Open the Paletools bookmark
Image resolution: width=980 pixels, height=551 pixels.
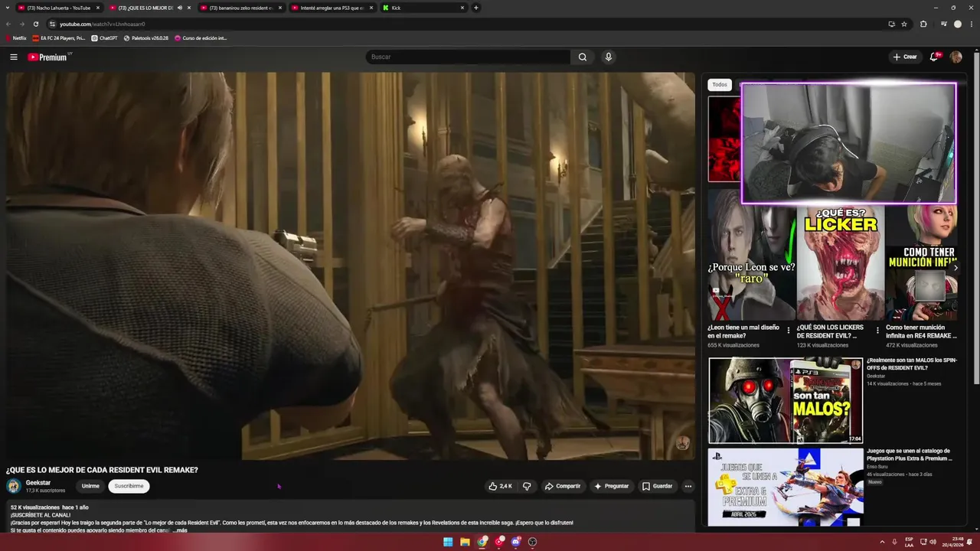[145, 37]
